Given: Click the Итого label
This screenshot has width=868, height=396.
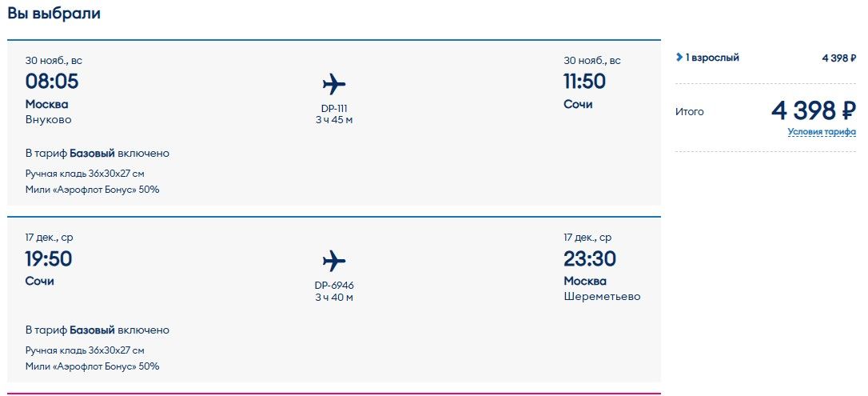Looking at the screenshot, I should tap(690, 112).
